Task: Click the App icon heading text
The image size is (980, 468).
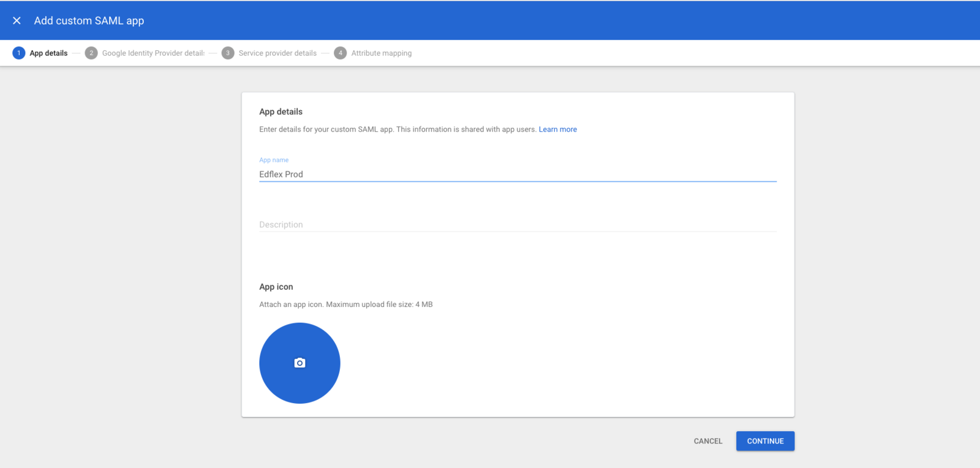Action: pyautogui.click(x=276, y=287)
